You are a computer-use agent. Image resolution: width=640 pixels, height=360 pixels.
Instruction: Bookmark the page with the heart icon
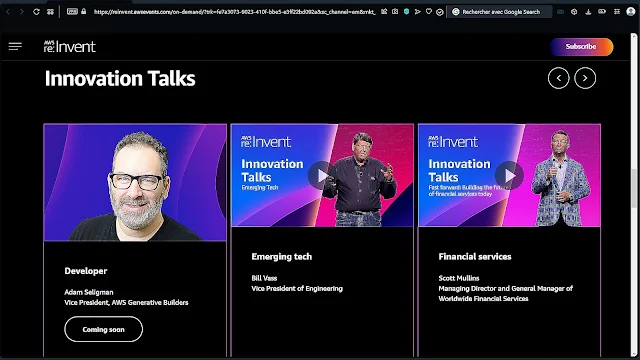click(x=429, y=12)
